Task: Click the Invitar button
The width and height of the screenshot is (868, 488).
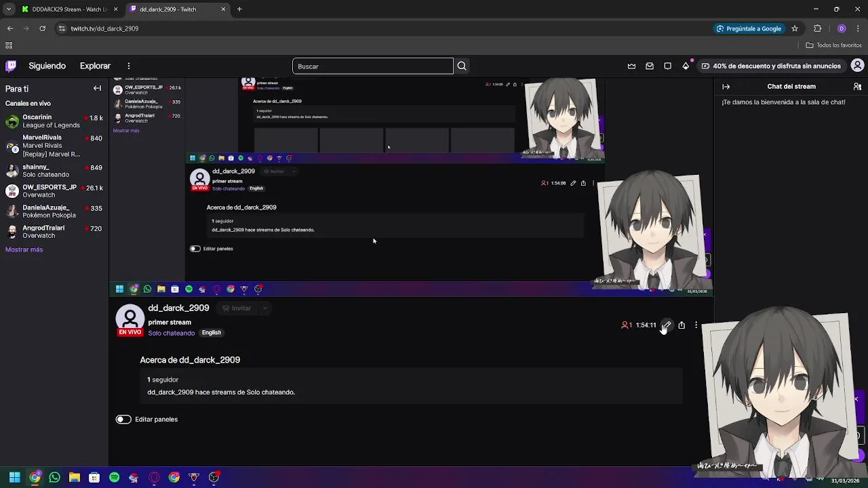Action: [x=237, y=308]
